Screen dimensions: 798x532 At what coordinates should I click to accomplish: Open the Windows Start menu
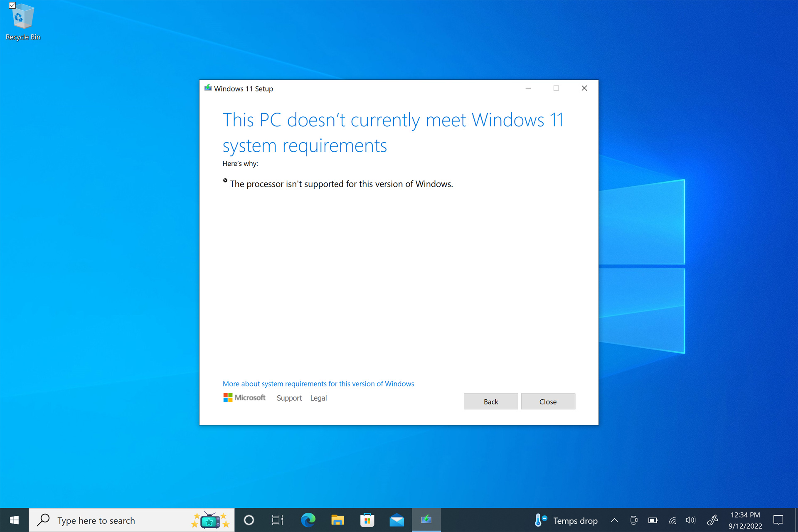click(14, 520)
